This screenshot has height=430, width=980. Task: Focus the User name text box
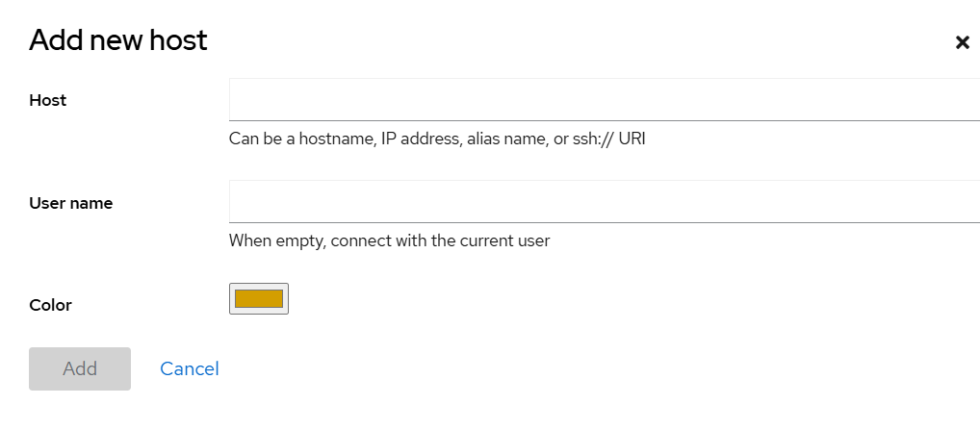[x=604, y=202]
